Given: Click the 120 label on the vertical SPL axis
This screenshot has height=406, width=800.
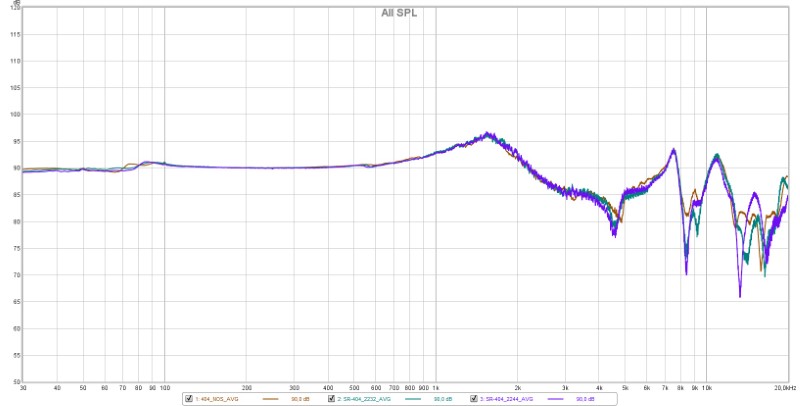Looking at the screenshot, I should click(15, 8).
